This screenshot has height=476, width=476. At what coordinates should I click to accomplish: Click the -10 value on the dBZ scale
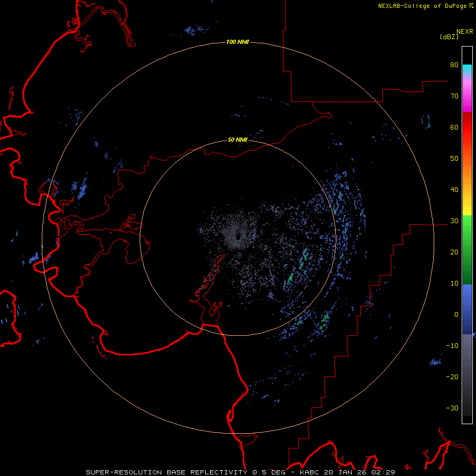click(x=452, y=346)
